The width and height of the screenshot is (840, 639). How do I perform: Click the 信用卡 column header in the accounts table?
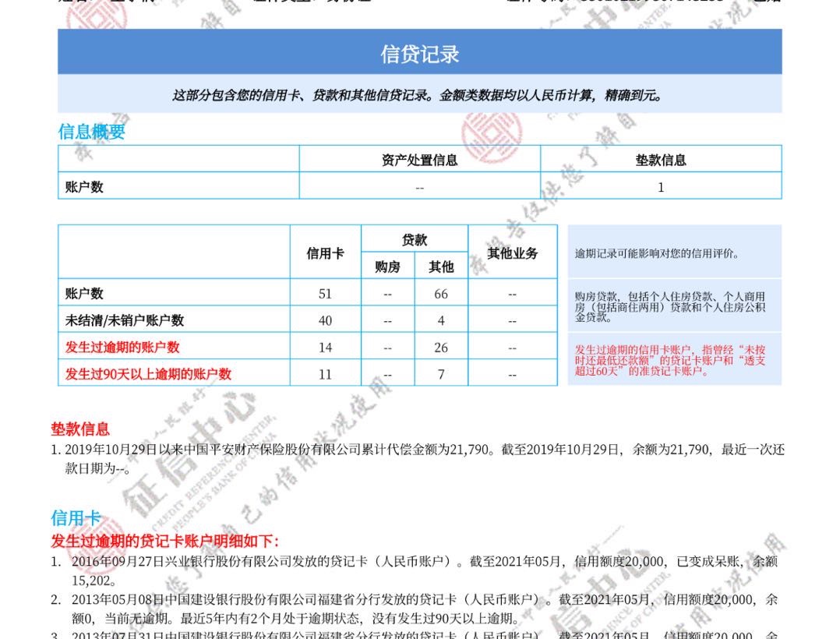(x=325, y=253)
